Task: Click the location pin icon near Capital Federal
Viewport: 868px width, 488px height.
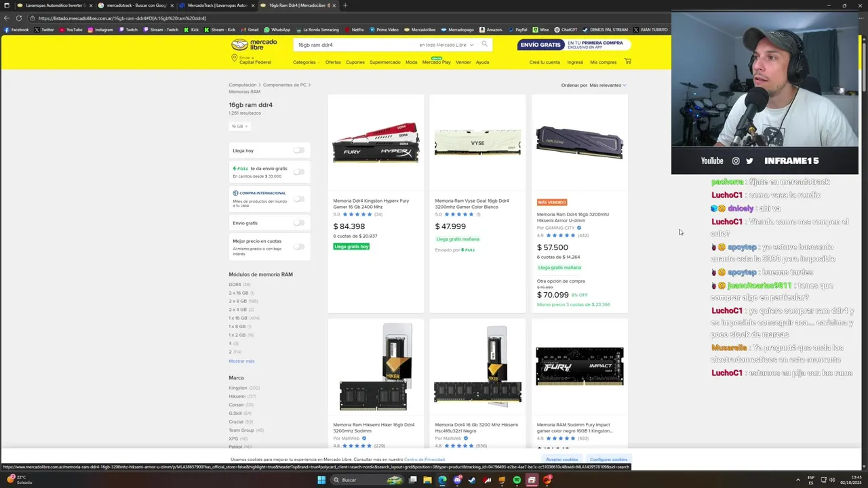Action: pyautogui.click(x=235, y=59)
